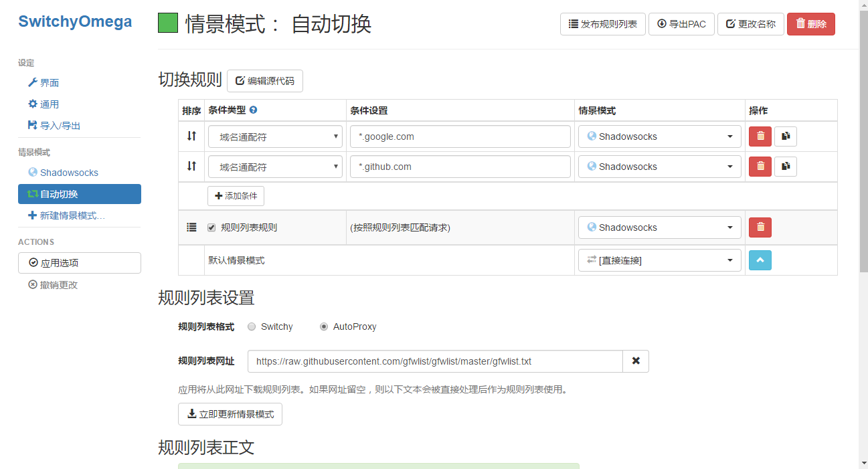
Task: Click the *.github.com condition input field
Action: (460, 167)
